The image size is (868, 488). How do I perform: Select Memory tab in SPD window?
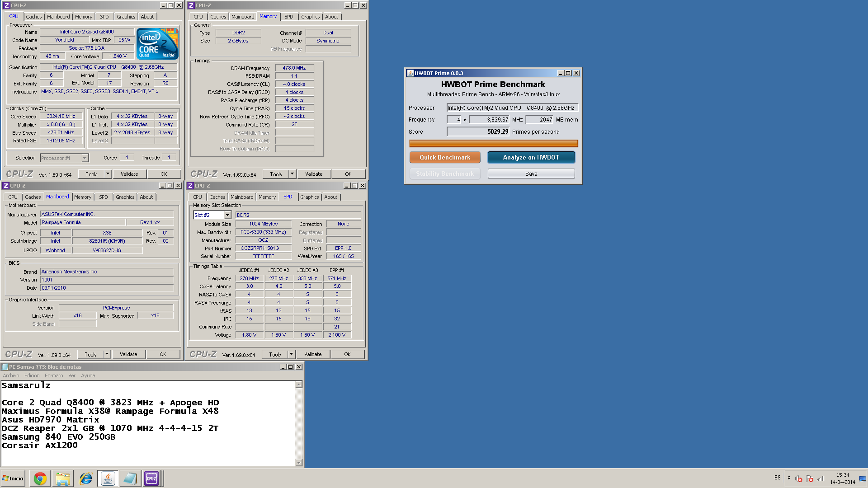267,197
